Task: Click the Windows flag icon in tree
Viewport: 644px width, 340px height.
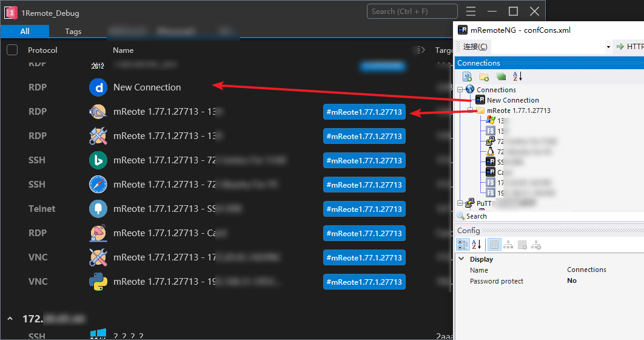Action: [491, 120]
